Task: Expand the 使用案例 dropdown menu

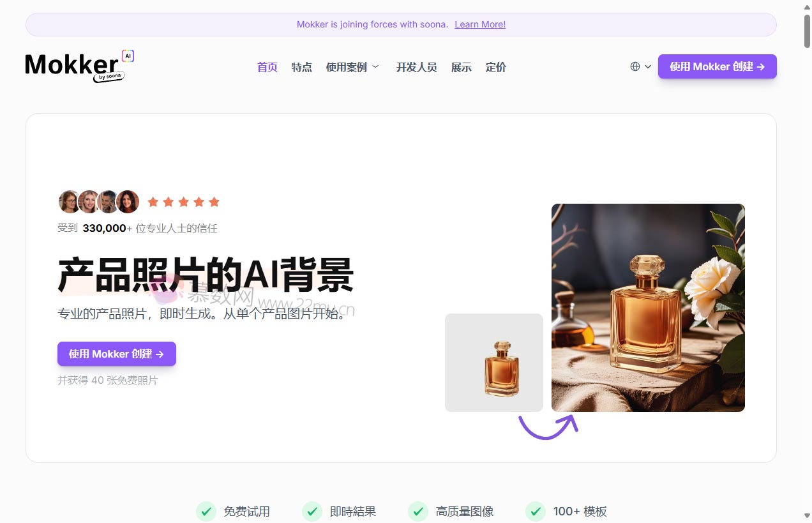Action: (x=352, y=67)
